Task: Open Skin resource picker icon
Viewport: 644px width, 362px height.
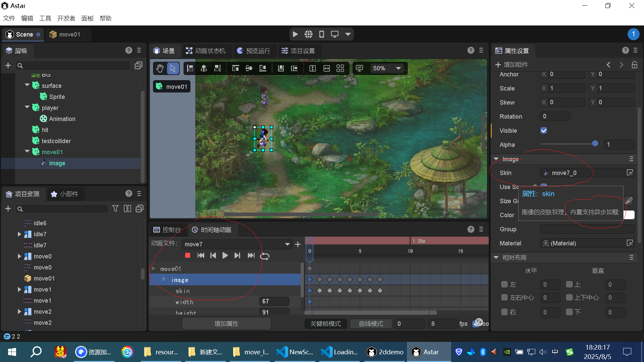Action: pos(630,172)
